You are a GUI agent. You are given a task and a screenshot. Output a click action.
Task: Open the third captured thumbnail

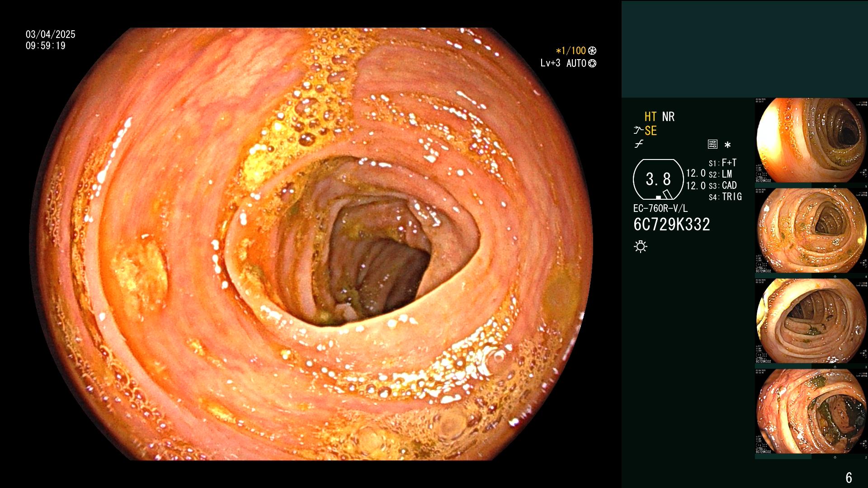pyautogui.click(x=811, y=321)
